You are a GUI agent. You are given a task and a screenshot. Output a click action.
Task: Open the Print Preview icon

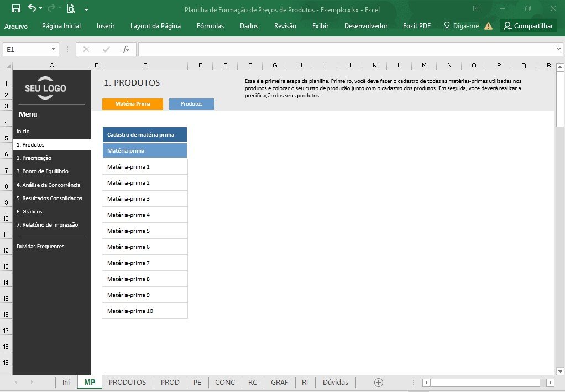click(71, 8)
